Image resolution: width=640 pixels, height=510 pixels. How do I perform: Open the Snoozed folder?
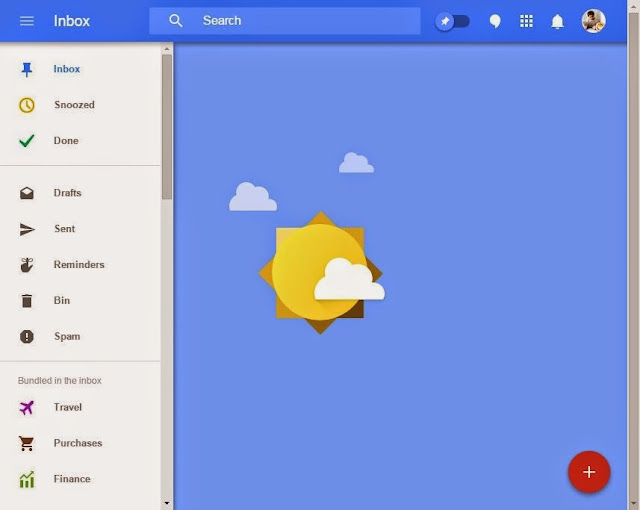[x=74, y=105]
